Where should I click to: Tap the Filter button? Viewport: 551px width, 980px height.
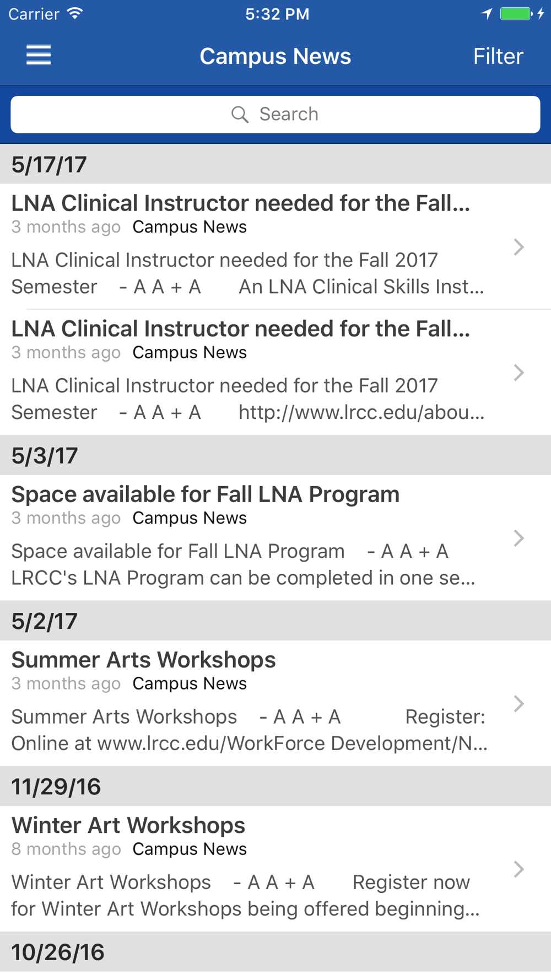point(498,56)
